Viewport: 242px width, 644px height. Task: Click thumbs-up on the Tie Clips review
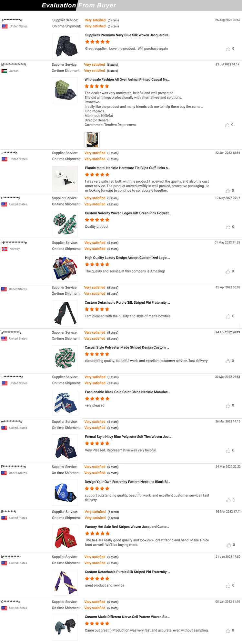pos(228,191)
